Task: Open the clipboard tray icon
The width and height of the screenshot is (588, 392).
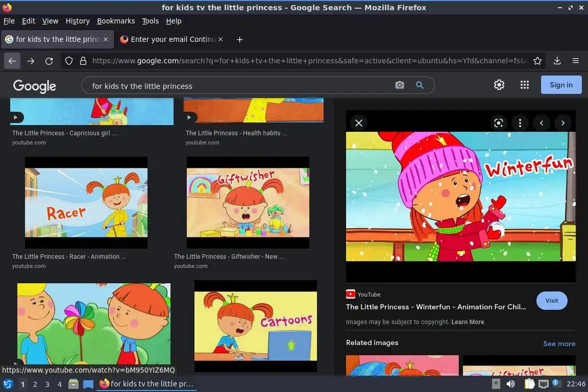Action: click(529, 384)
